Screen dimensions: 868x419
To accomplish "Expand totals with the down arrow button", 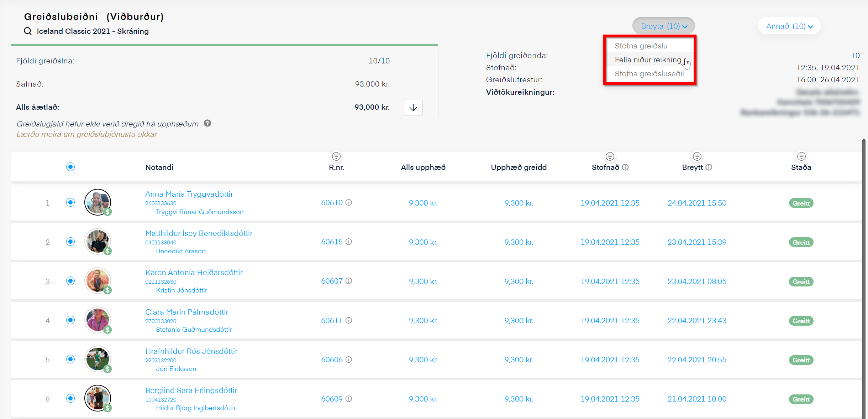I will [x=413, y=107].
